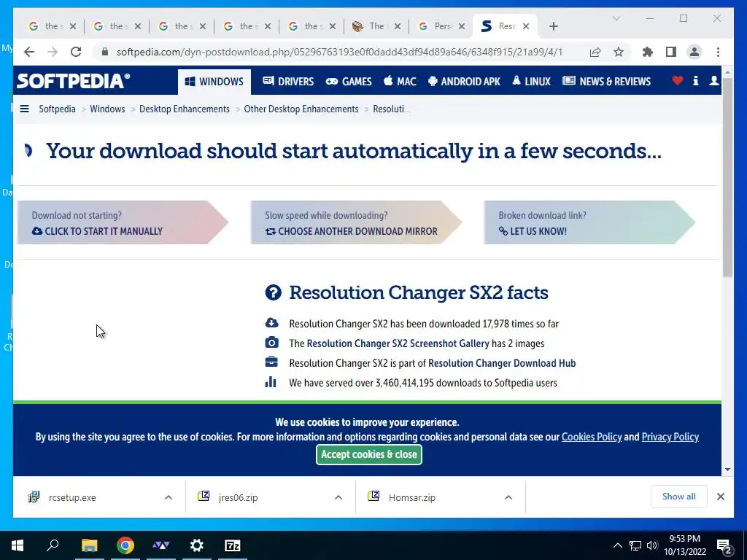The width and height of the screenshot is (747, 560).
Task: Click the page vertical scrollbar thumb
Action: click(x=727, y=176)
